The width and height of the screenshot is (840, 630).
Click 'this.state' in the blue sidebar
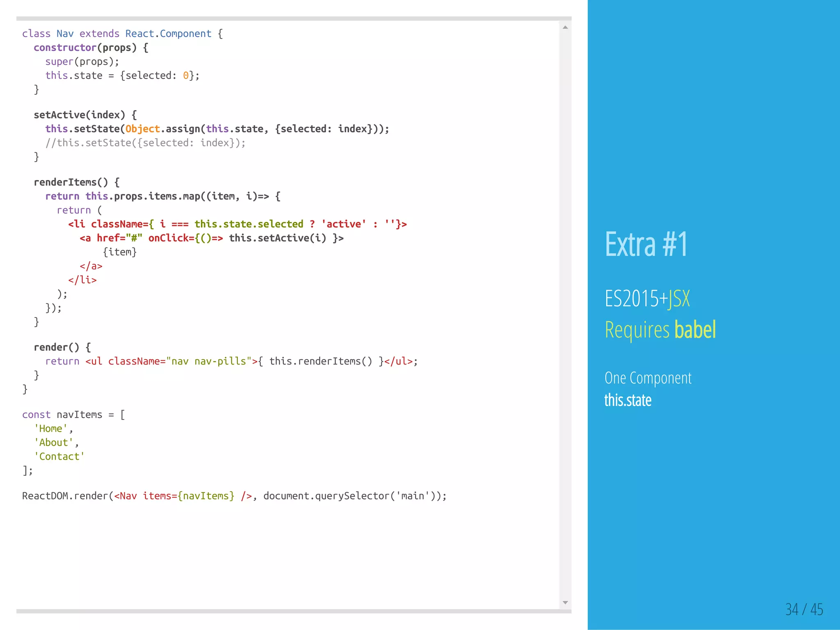click(x=628, y=400)
